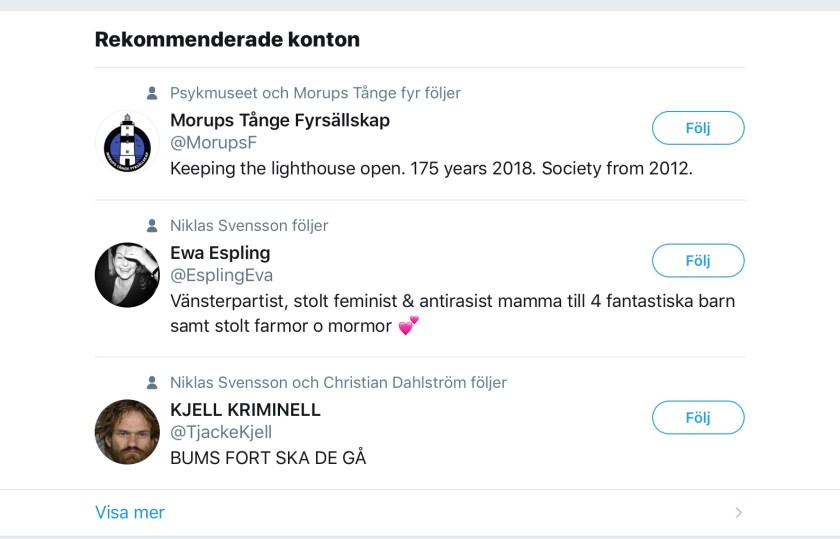The width and height of the screenshot is (840, 539).
Task: Open the @MorupsF handle
Action: pos(213,143)
